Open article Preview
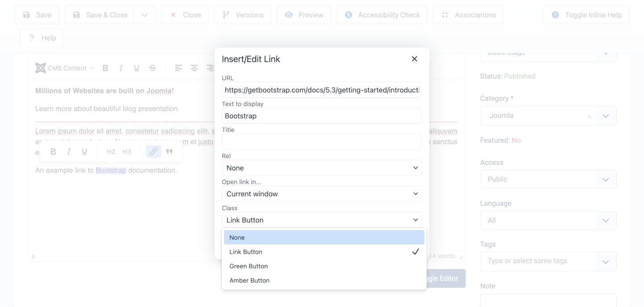 304,15
